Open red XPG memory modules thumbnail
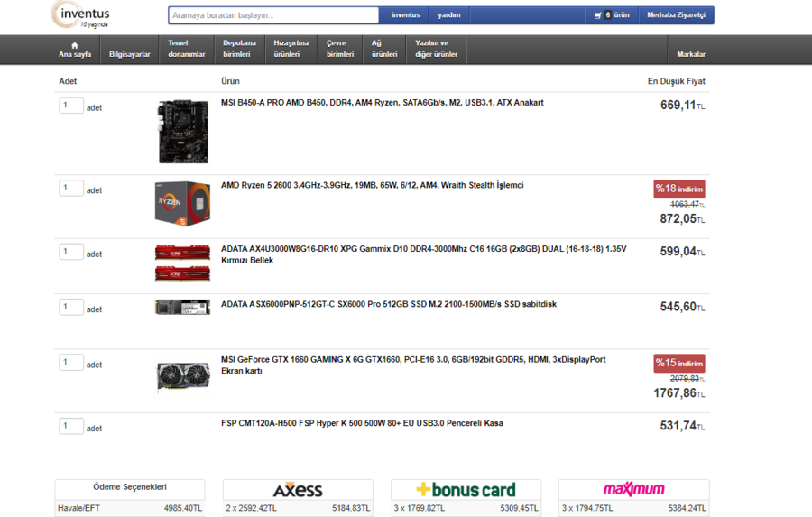The image size is (812, 517). tap(183, 263)
